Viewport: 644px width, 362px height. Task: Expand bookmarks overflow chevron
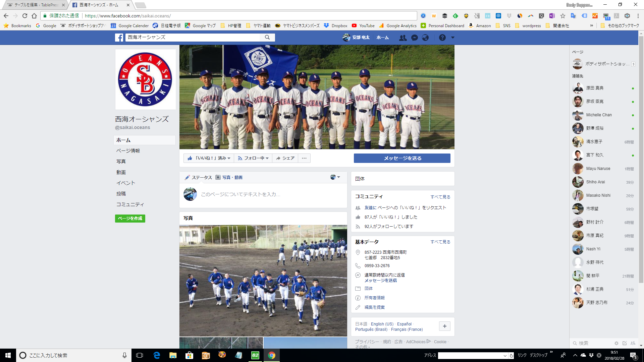pyautogui.click(x=592, y=26)
